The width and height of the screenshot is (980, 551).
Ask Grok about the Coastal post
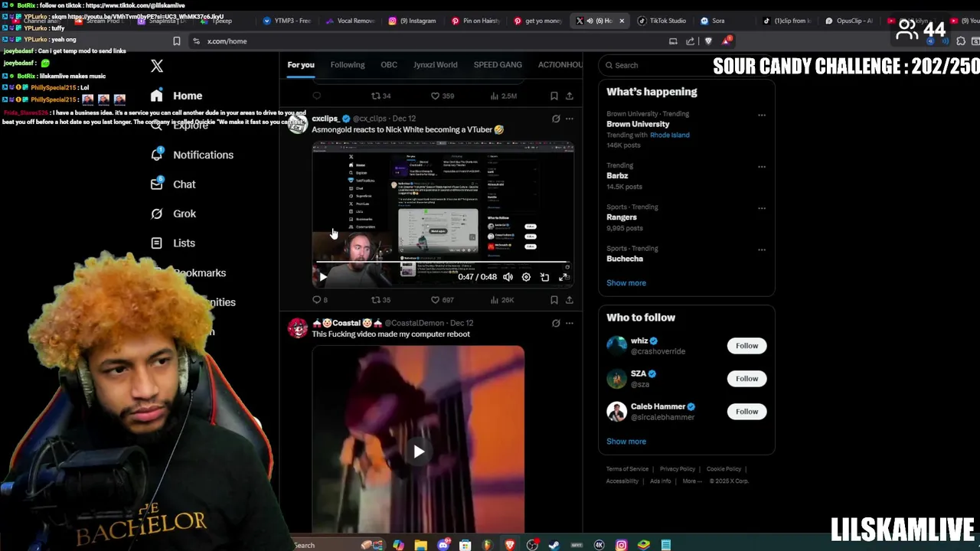click(x=556, y=323)
